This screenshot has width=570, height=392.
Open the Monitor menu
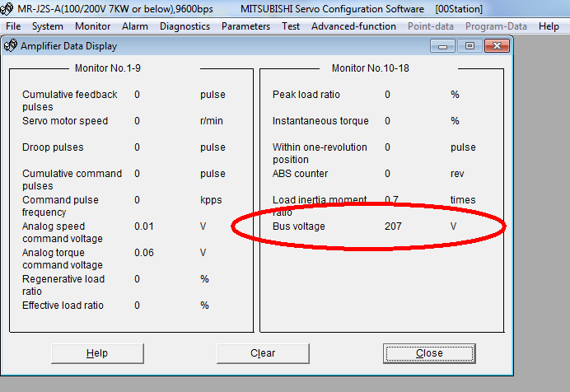[93, 26]
